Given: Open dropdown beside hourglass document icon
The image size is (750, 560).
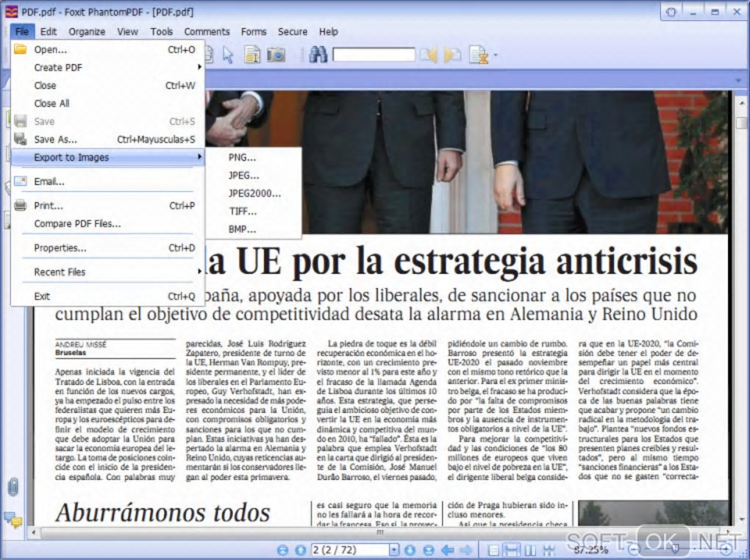Looking at the screenshot, I should [x=495, y=55].
